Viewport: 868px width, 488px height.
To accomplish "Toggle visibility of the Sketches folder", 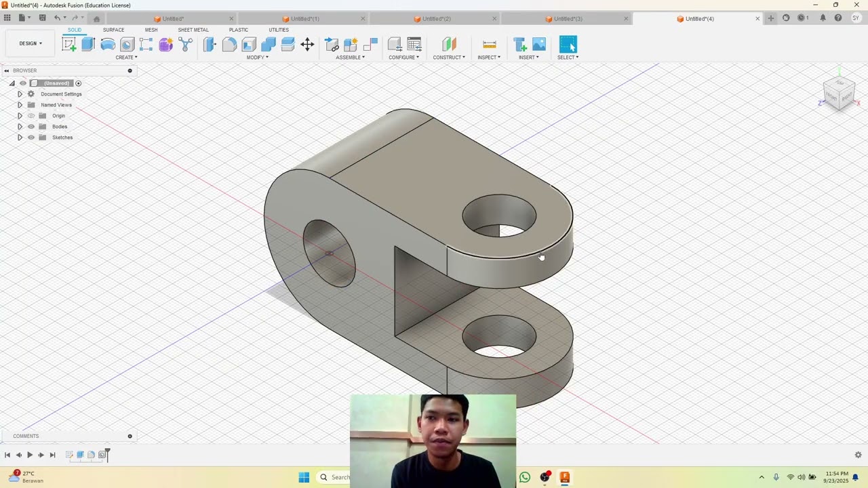I will click(31, 138).
